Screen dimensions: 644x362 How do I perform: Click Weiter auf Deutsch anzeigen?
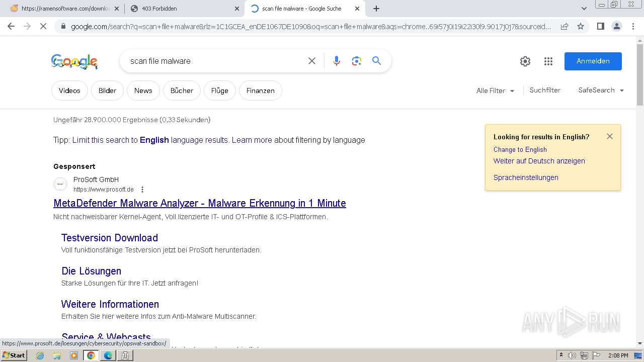[539, 161]
